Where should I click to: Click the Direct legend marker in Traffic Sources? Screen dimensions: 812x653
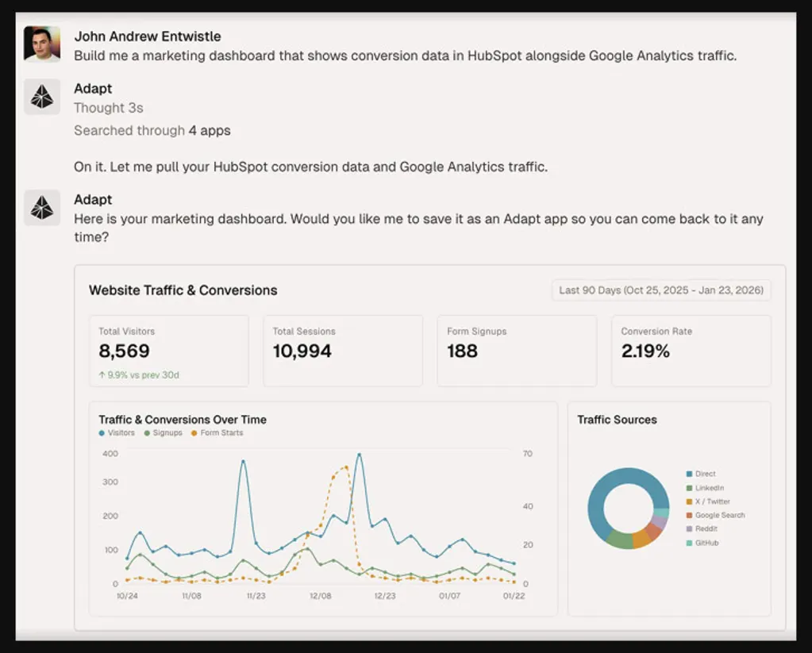point(689,474)
